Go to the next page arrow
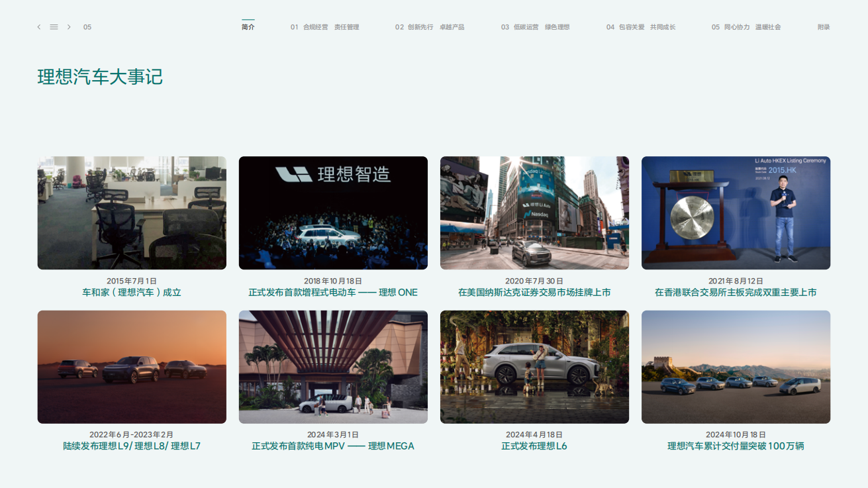The image size is (868, 488). click(x=69, y=27)
